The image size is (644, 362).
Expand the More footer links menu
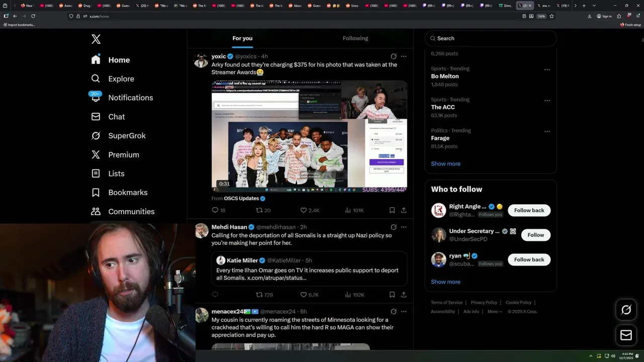[494, 311]
